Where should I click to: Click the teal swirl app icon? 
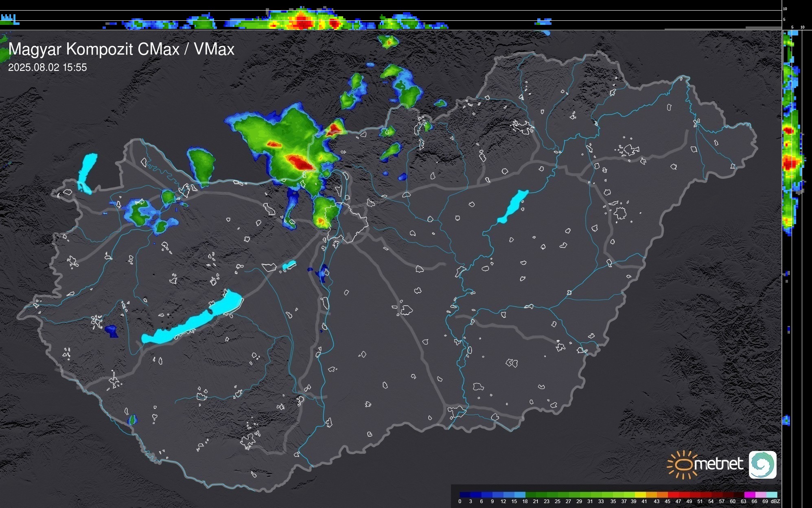(762, 464)
